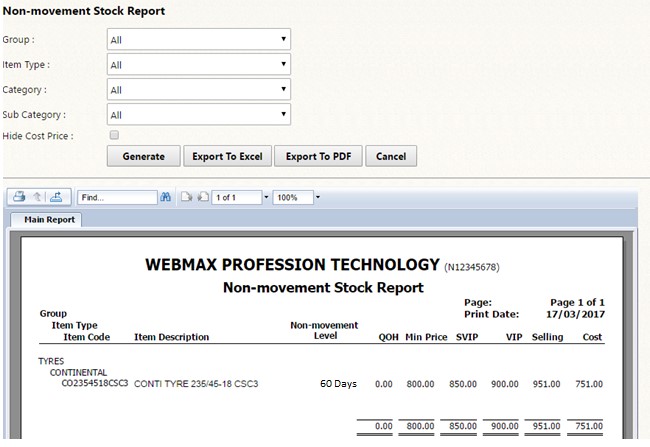Click the SVIP column header

(467, 337)
